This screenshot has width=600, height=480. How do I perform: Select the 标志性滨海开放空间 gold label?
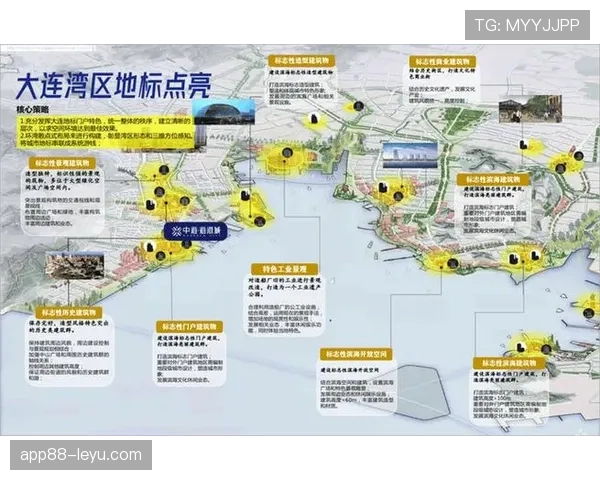357,354
